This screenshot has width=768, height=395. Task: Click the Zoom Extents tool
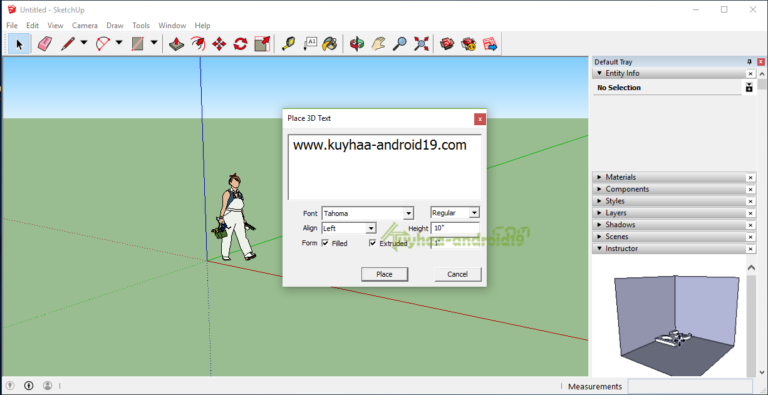[421, 44]
